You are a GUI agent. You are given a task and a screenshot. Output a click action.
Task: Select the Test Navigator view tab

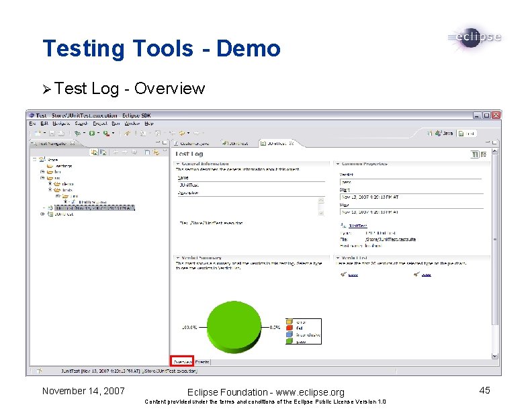(52, 144)
